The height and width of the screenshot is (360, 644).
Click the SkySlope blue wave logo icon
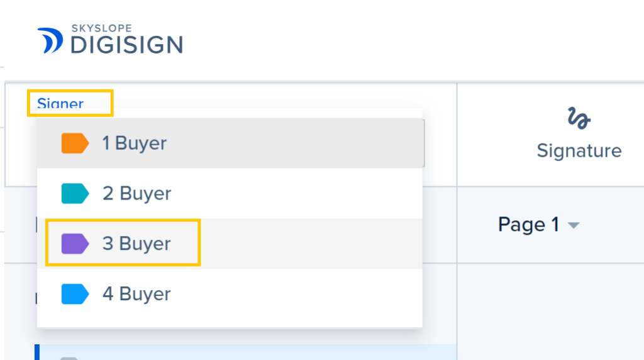pos(50,40)
